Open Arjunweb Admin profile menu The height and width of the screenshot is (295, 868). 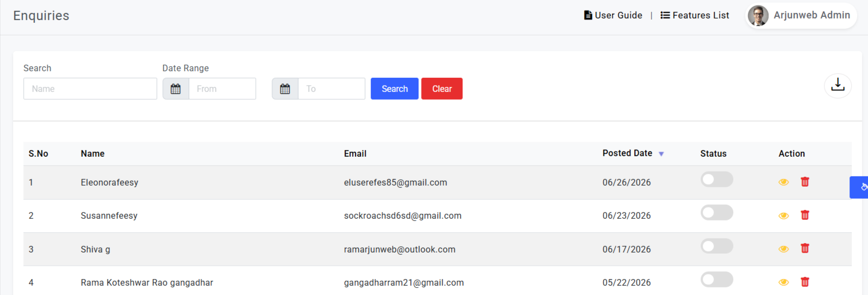coord(801,16)
